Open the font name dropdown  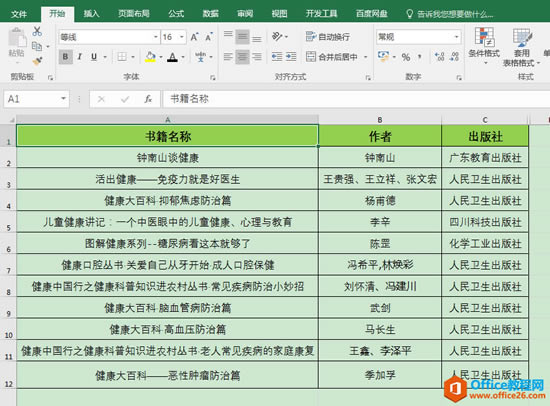pos(156,37)
